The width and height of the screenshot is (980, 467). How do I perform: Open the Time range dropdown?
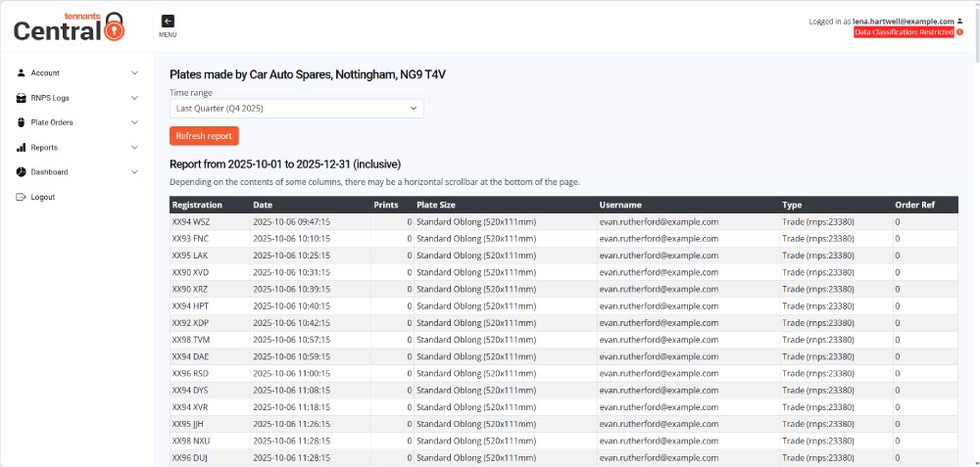tap(296, 108)
